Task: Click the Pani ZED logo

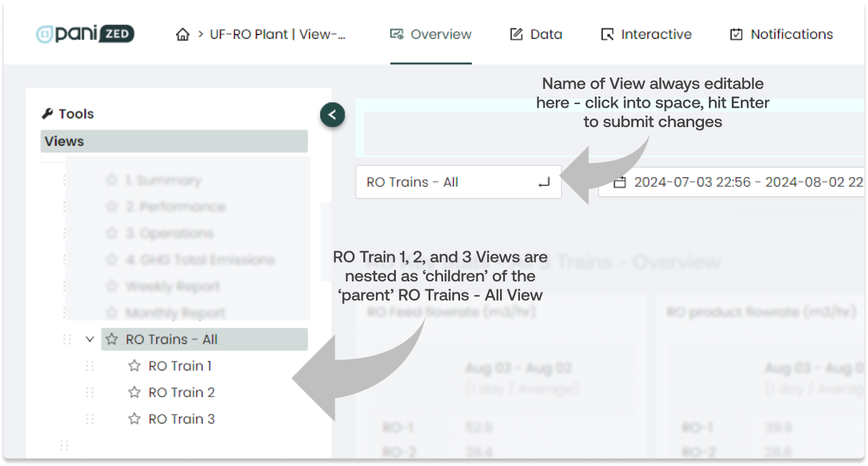Action: point(85,34)
